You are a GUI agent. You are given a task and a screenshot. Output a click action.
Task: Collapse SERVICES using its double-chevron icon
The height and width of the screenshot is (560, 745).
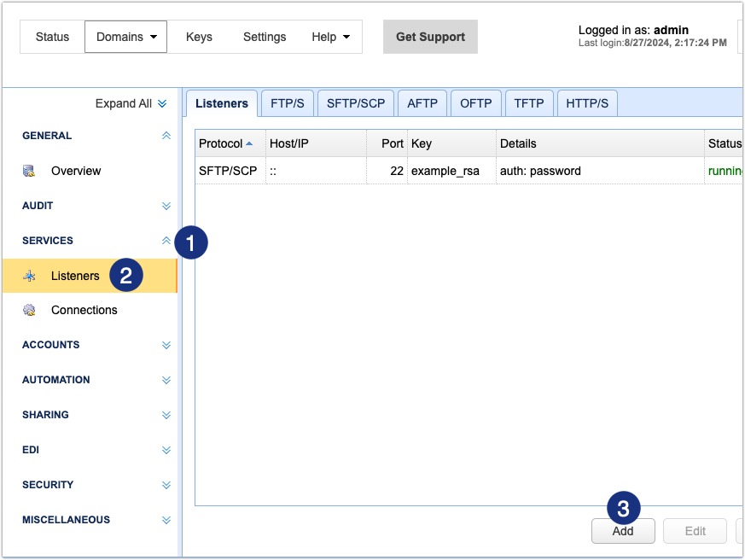(x=166, y=240)
